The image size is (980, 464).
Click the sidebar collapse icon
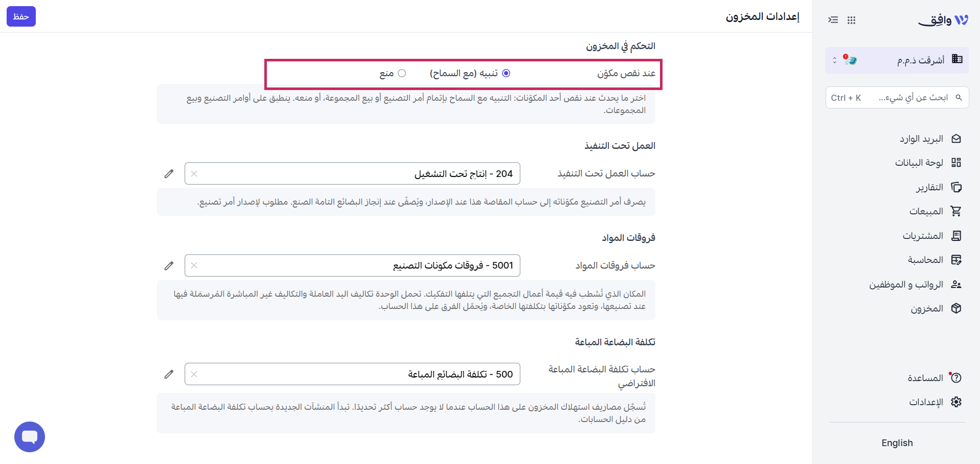coord(833,20)
